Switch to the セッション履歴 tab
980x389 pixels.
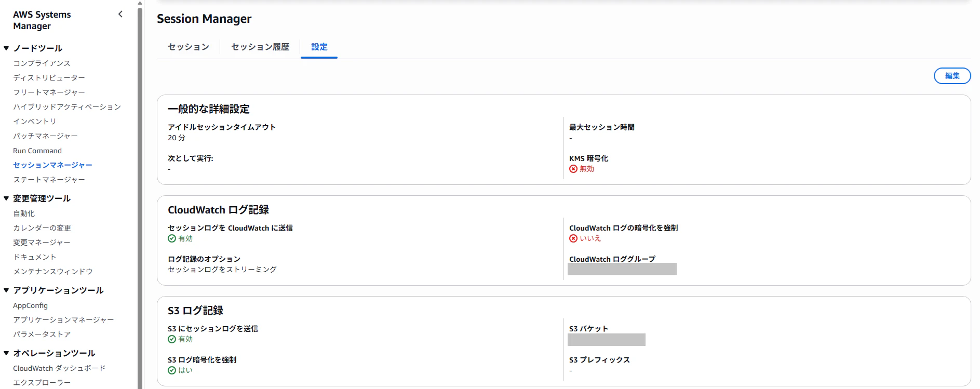point(260,47)
